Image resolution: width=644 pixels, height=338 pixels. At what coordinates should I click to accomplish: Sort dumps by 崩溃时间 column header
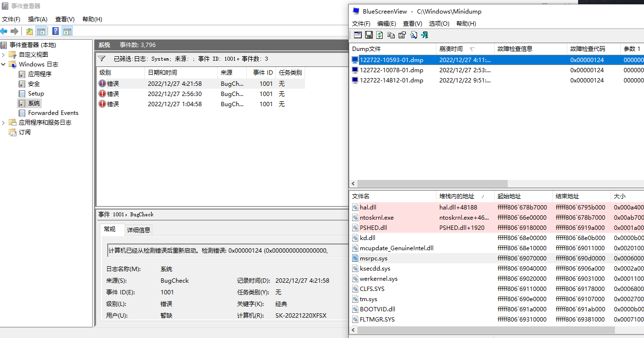(465, 49)
